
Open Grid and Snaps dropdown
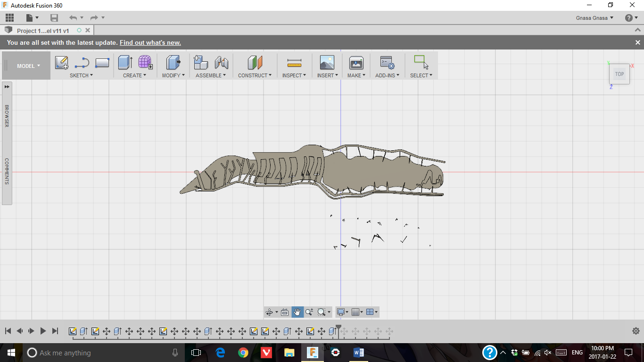tap(357, 312)
